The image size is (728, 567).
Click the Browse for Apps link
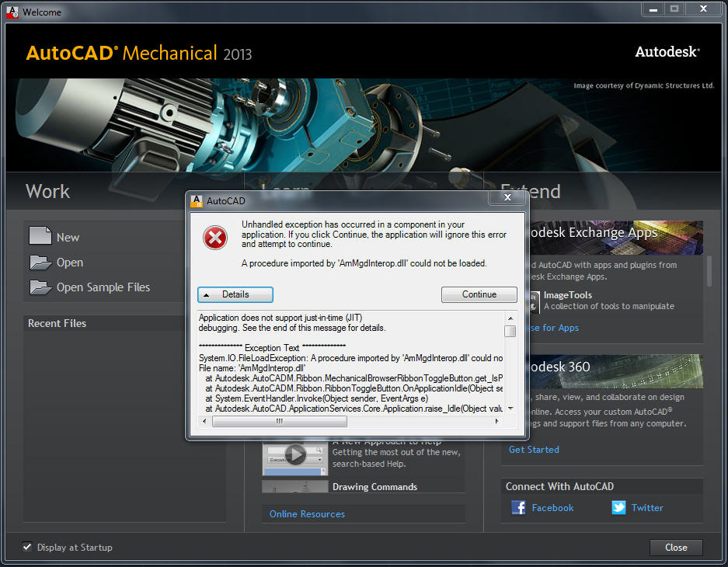coord(554,328)
